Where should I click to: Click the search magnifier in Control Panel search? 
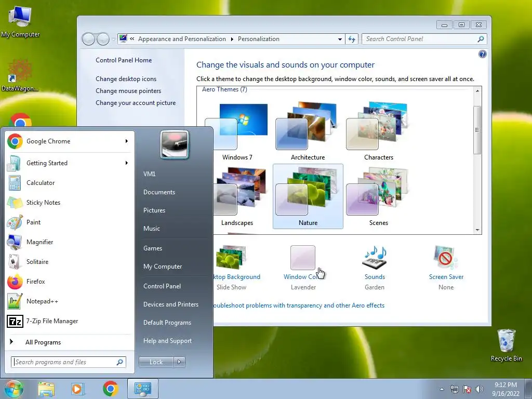tap(481, 39)
